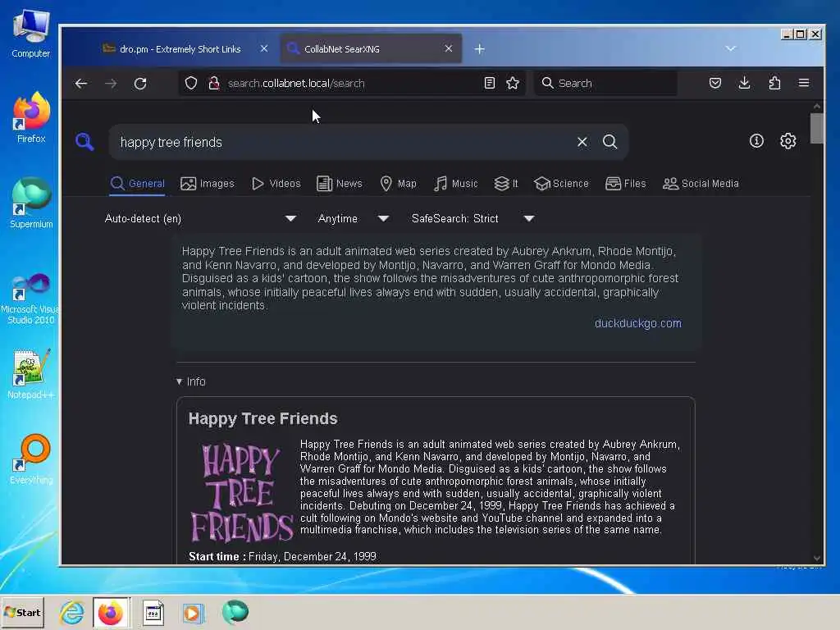
Task: Select the Images search category
Action: (x=208, y=184)
